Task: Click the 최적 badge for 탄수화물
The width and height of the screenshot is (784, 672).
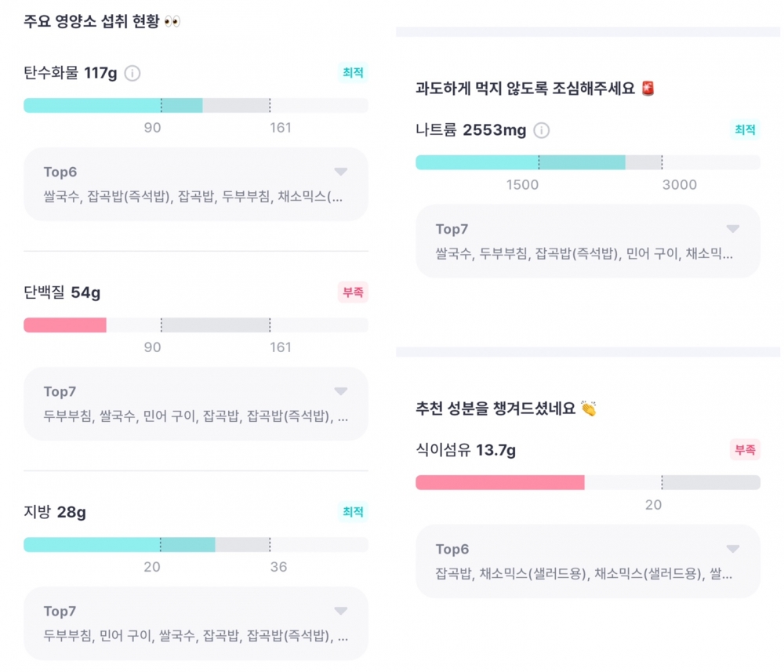Action: tap(353, 73)
